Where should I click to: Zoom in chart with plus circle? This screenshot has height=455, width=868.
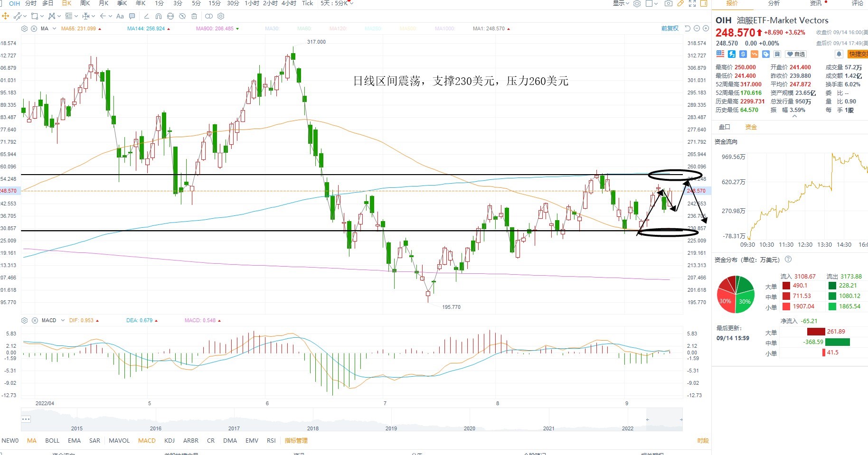click(x=706, y=28)
